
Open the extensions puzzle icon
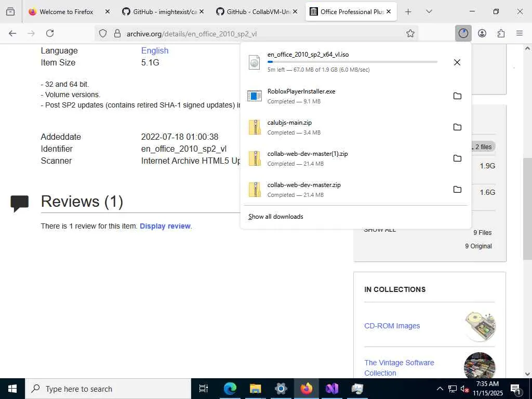(501, 33)
